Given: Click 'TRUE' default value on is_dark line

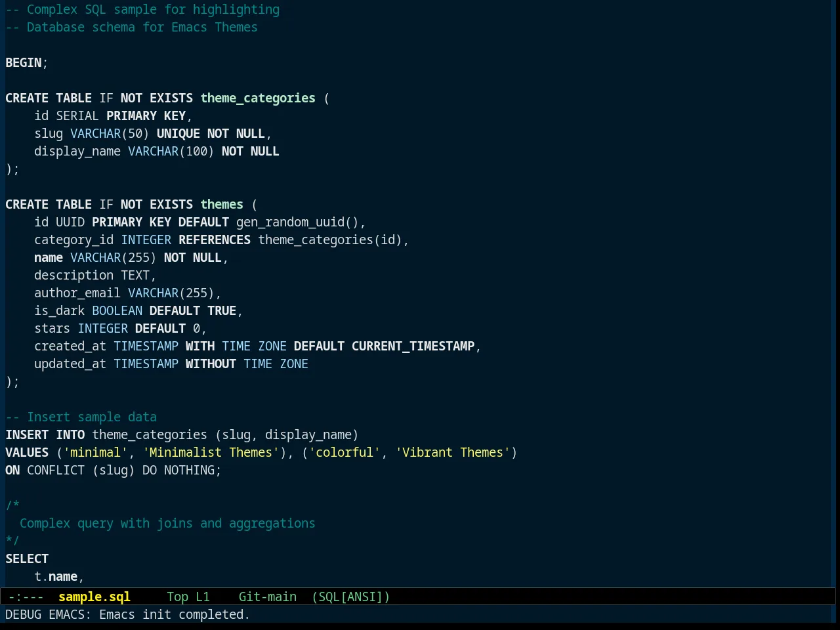Looking at the screenshot, I should 222,310.
